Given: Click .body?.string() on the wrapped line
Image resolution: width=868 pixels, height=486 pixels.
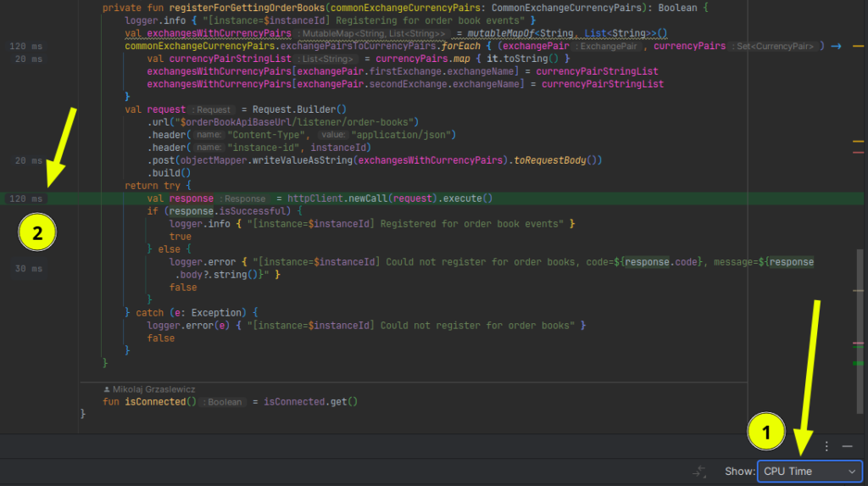Looking at the screenshot, I should click(220, 275).
